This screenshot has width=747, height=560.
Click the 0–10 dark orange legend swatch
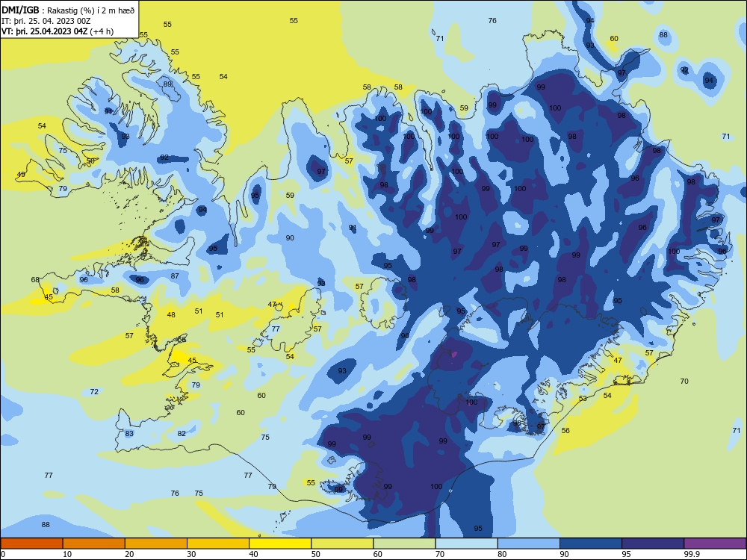pos(31,544)
